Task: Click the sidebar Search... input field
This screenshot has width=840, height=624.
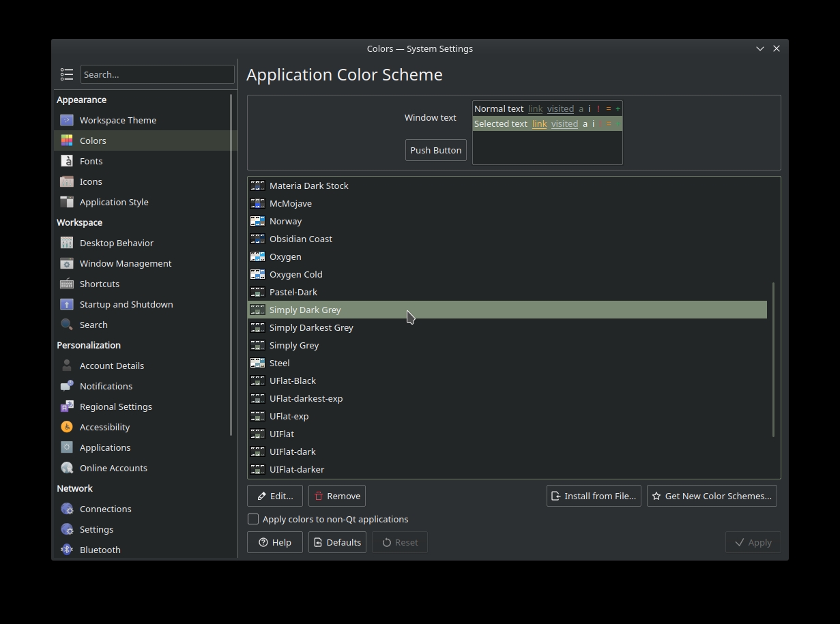Action: [x=158, y=74]
